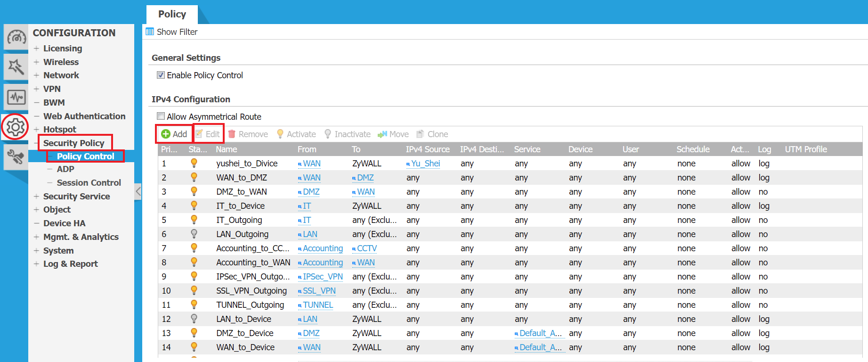Image resolution: width=868 pixels, height=362 pixels.
Task: Open the Maintenance tools icon
Action: coord(16,157)
